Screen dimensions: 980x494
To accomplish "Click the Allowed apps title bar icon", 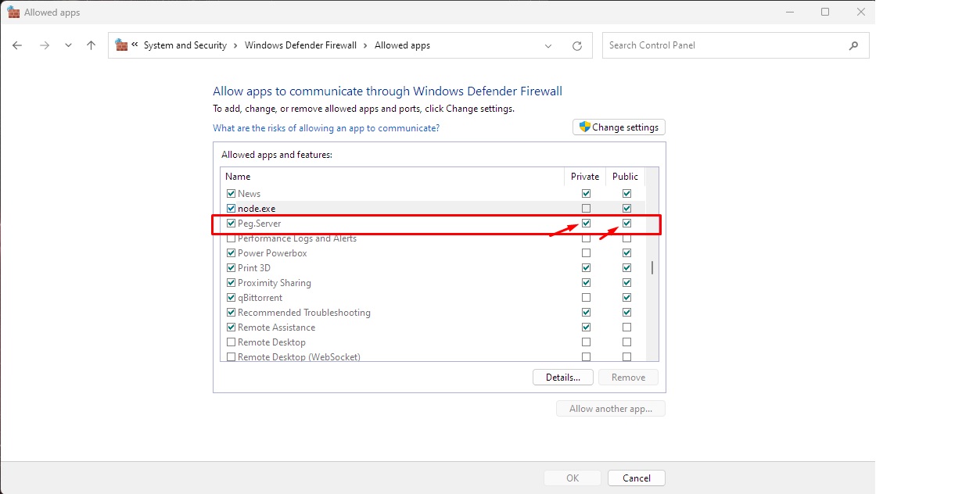I will [x=13, y=12].
